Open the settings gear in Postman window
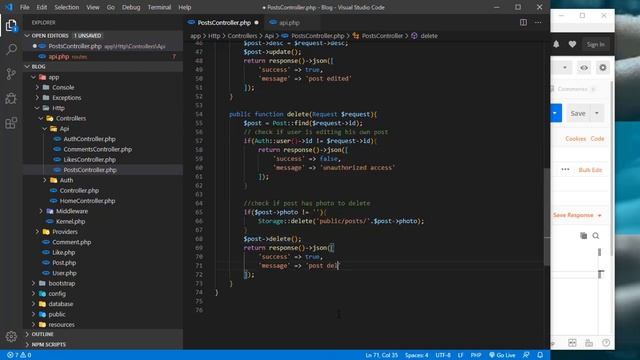 coord(603,68)
